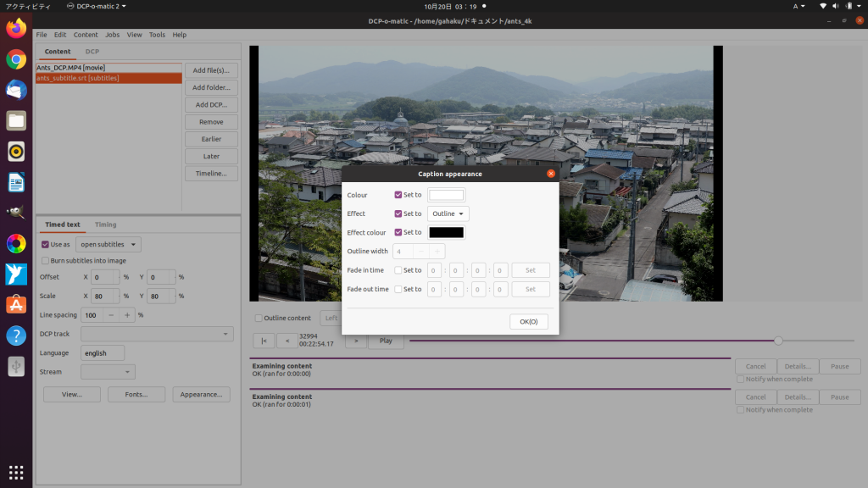The image size is (868, 488).
Task: Open Rhythmbox music player dock icon
Action: tap(16, 152)
